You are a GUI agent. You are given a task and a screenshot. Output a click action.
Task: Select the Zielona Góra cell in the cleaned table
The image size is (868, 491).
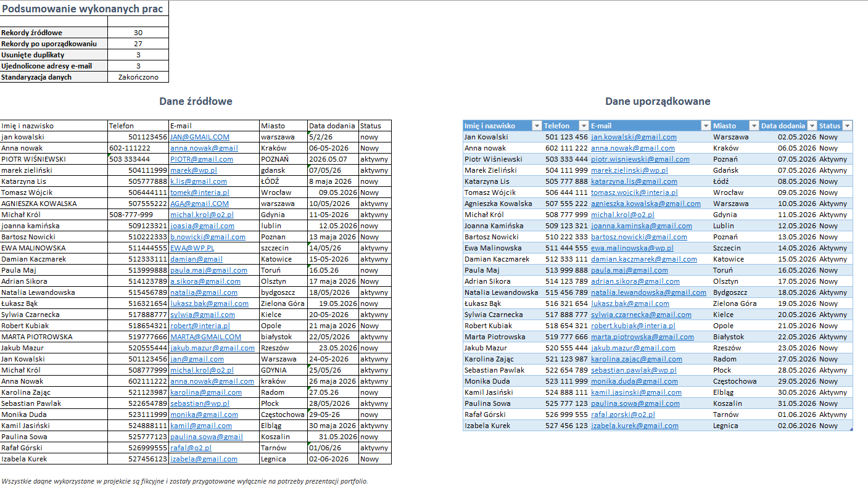pos(735,303)
